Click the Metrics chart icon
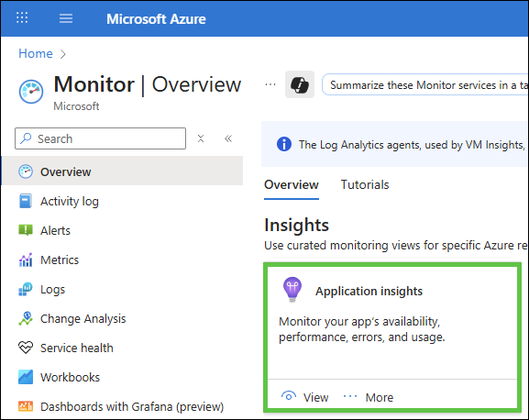 tap(26, 260)
